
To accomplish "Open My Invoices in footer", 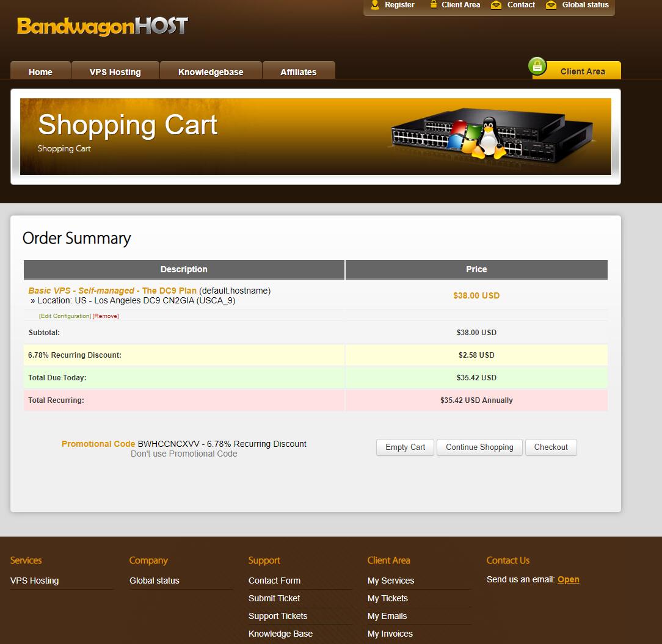I will coord(390,634).
